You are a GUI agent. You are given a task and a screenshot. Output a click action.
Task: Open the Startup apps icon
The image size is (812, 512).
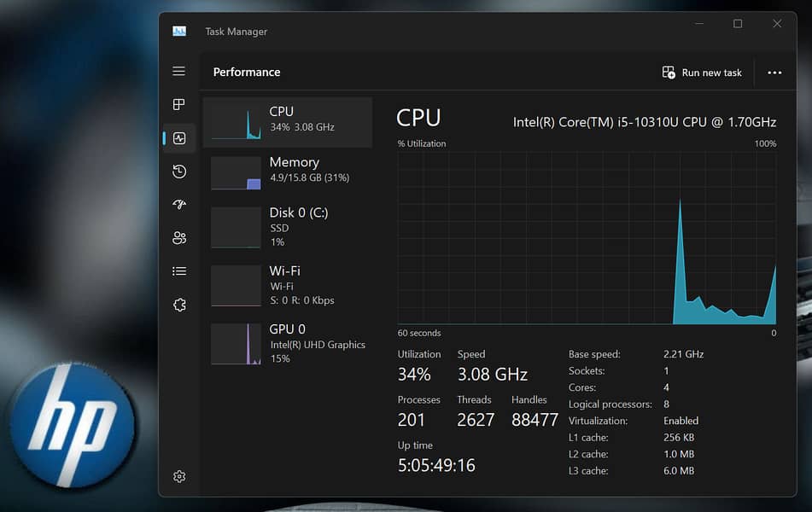tap(178, 205)
